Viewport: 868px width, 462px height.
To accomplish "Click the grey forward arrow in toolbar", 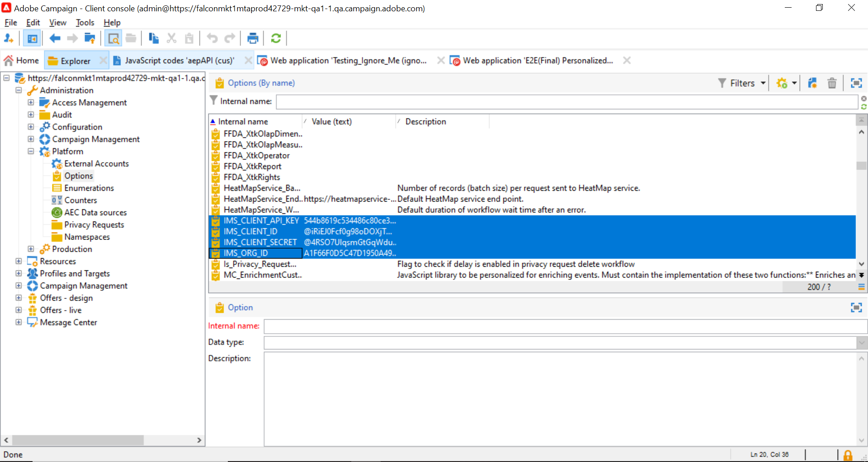I will point(72,38).
